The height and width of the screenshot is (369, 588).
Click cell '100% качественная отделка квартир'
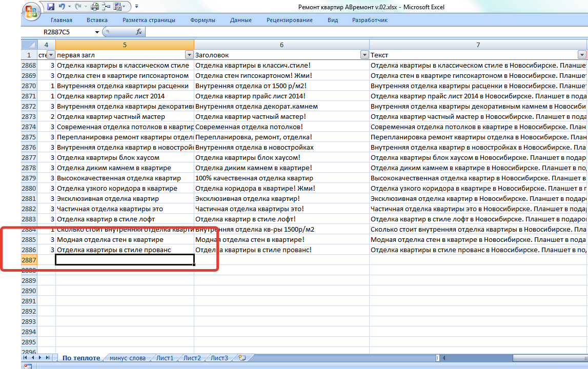[x=281, y=178]
